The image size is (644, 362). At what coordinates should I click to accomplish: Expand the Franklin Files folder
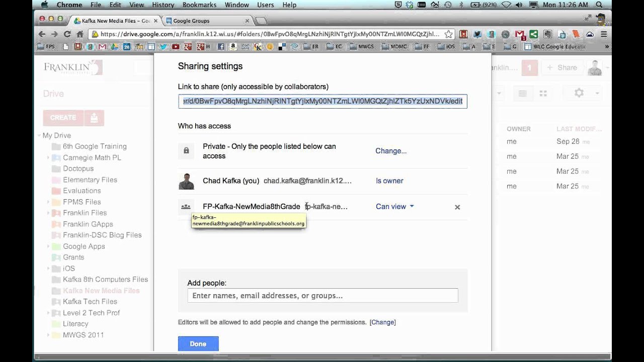[x=48, y=213]
